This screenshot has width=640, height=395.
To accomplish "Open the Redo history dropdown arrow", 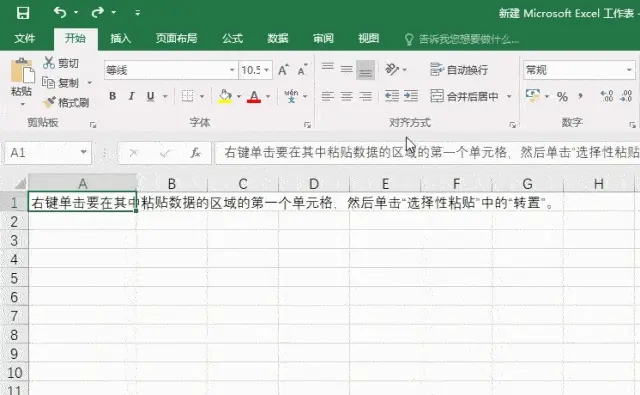I will coord(113,13).
